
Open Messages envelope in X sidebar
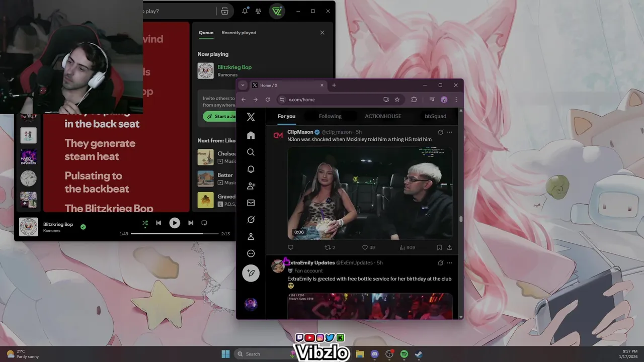point(251,203)
